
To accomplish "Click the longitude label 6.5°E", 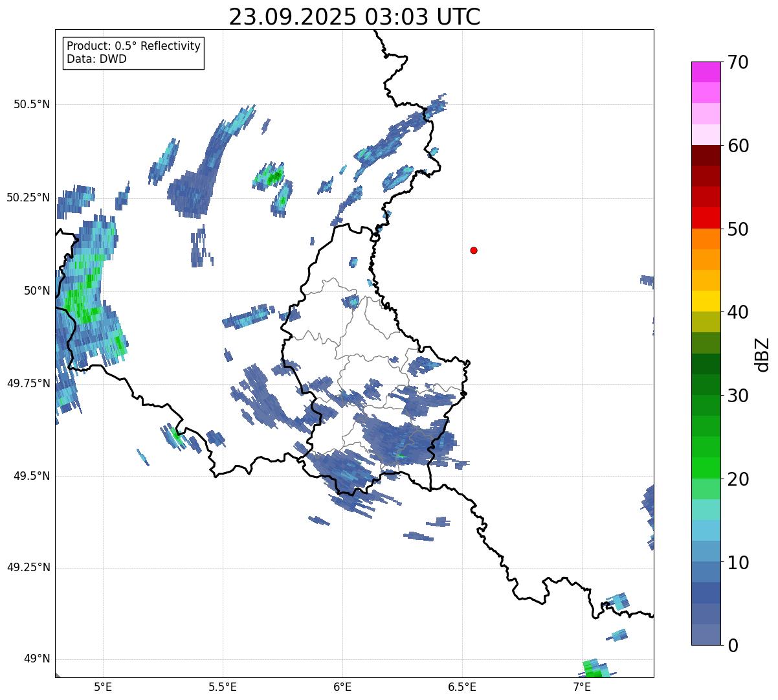I will [x=462, y=686].
